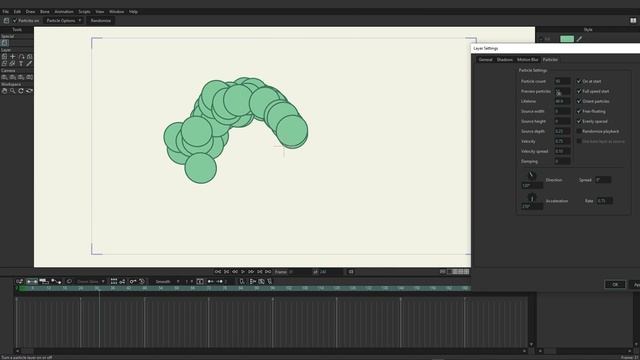
Task: Click the icon right of total frames field
Action: click(351, 272)
